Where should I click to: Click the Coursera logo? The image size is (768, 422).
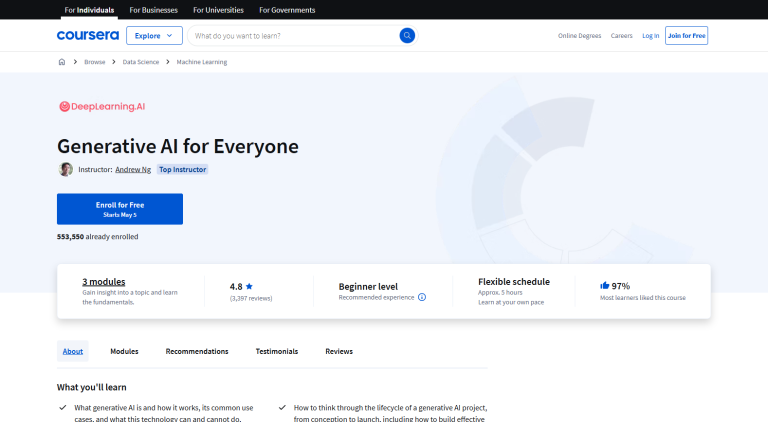pyautogui.click(x=88, y=35)
